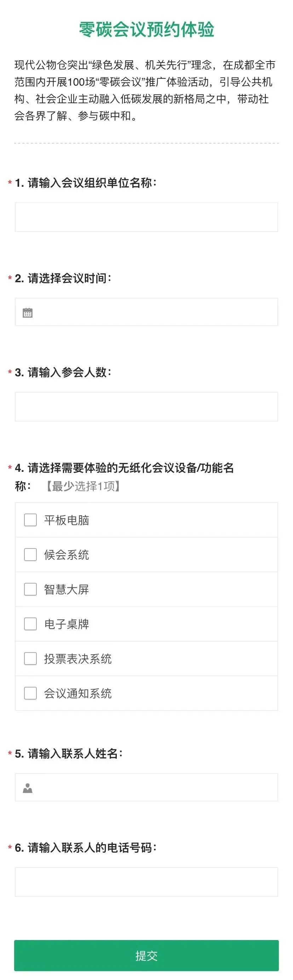Click the 零碳会议预约体验 page title
This screenshot has height=980, width=293.
click(x=146, y=30)
